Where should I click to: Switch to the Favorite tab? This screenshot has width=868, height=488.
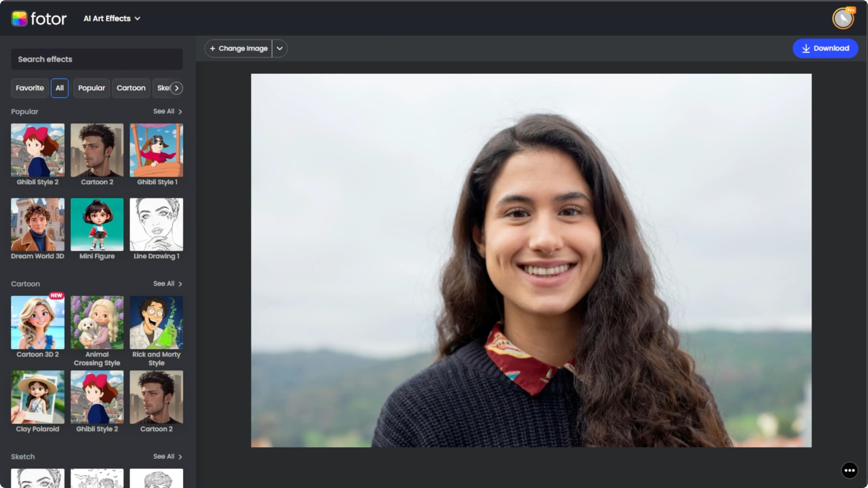30,88
